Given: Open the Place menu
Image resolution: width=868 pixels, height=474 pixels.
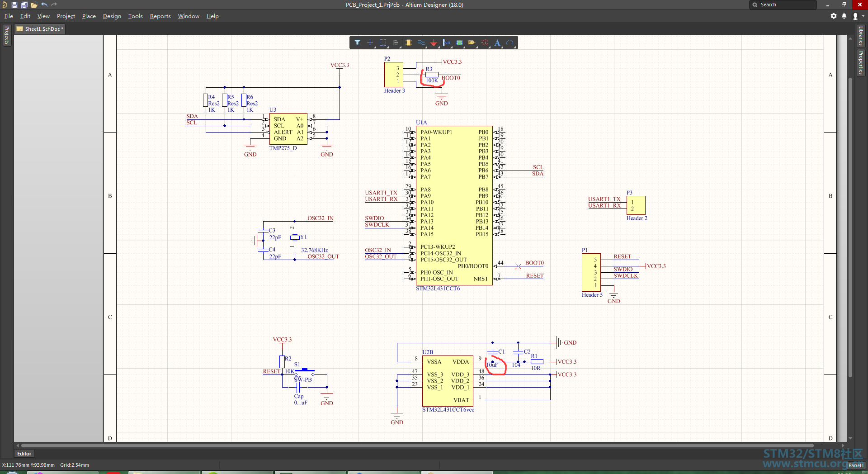Looking at the screenshot, I should click(89, 16).
